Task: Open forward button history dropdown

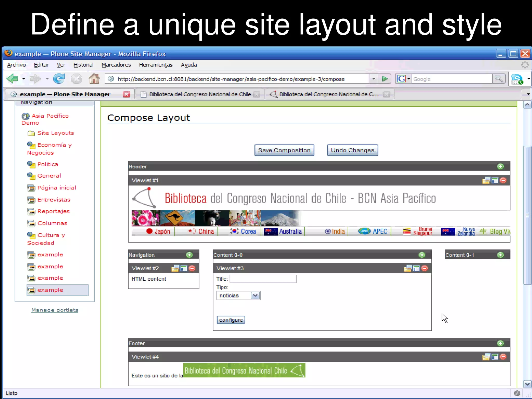Action: (x=47, y=79)
